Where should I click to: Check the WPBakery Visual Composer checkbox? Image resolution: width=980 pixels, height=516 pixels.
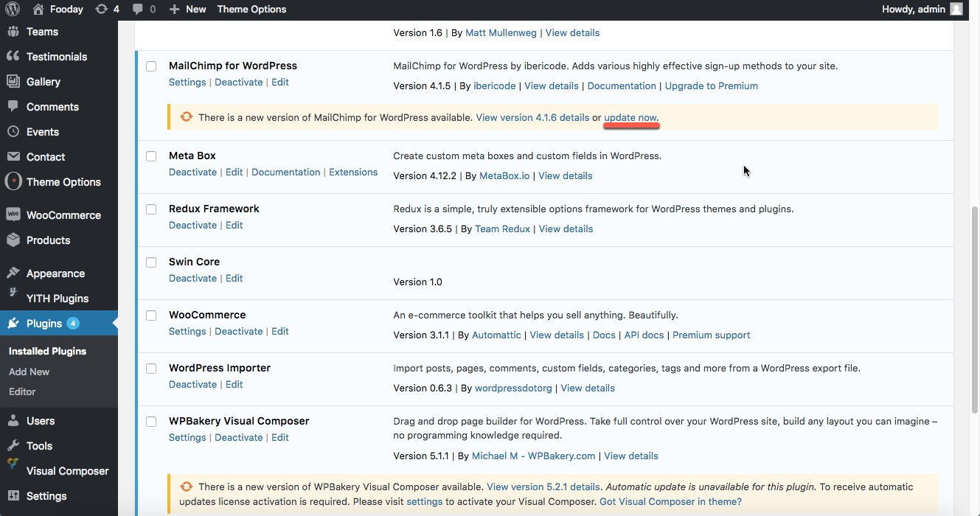coord(151,422)
